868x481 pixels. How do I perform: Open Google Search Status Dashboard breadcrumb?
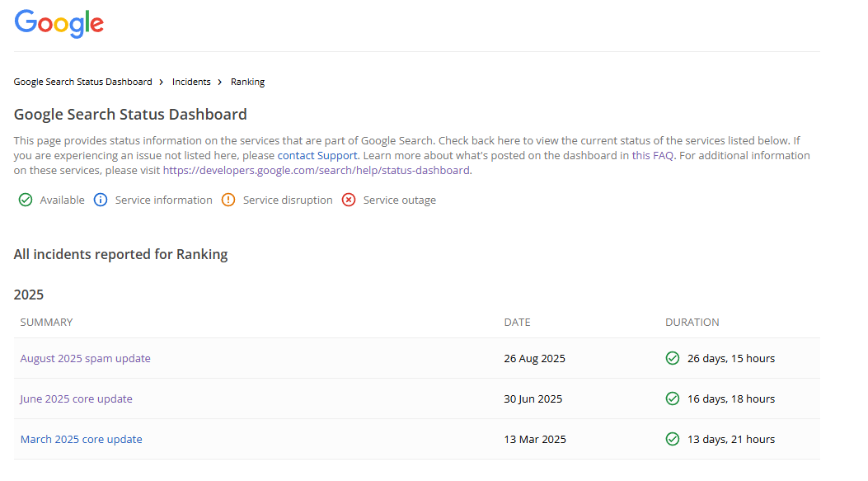tap(83, 82)
